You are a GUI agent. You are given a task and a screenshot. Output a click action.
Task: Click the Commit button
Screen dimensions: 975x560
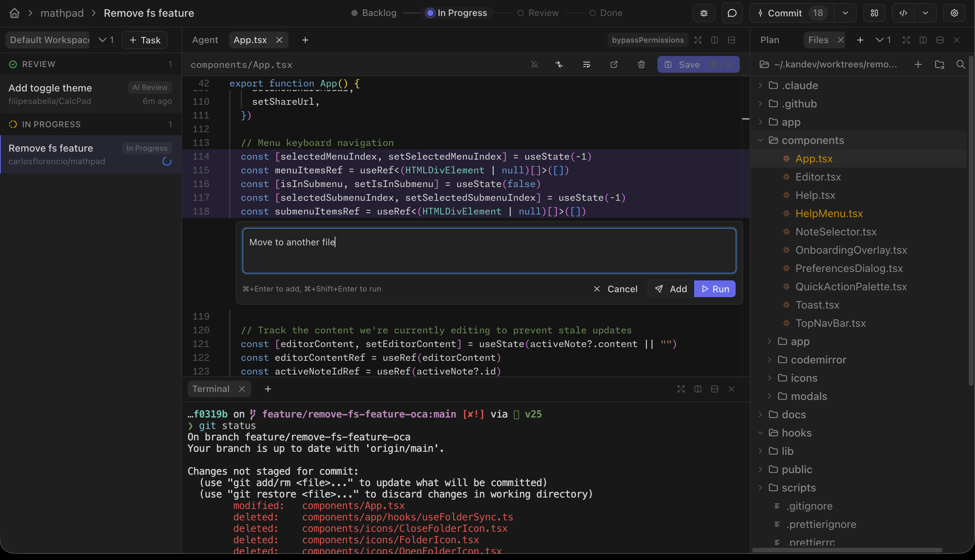tap(791, 13)
